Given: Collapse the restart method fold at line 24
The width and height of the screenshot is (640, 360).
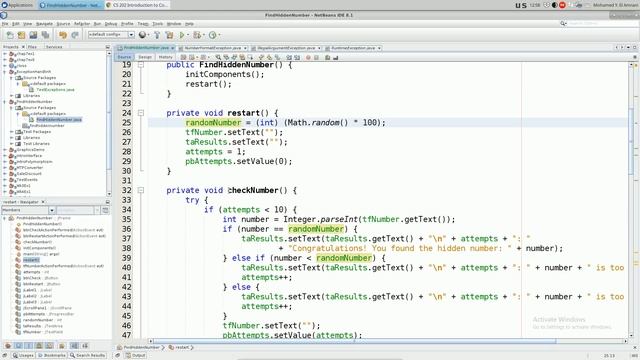Looking at the screenshot, I should point(140,113).
